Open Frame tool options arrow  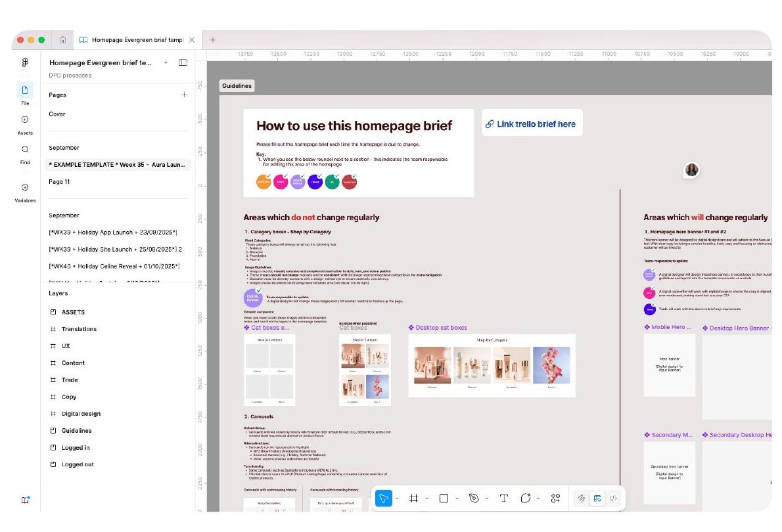coord(427,499)
